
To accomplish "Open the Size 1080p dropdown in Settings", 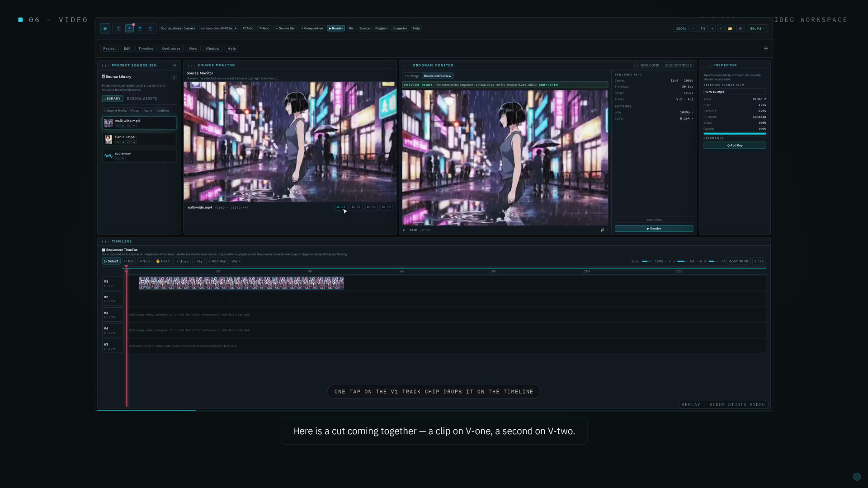I will [x=686, y=112].
